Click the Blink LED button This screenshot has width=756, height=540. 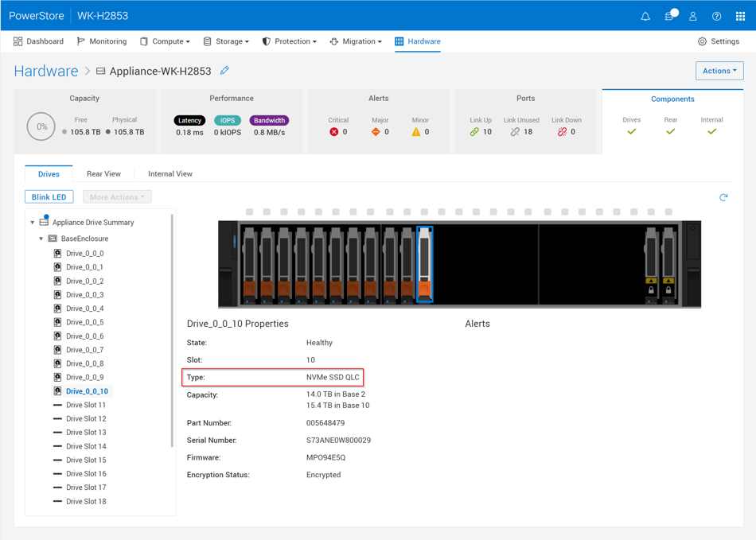(x=49, y=196)
